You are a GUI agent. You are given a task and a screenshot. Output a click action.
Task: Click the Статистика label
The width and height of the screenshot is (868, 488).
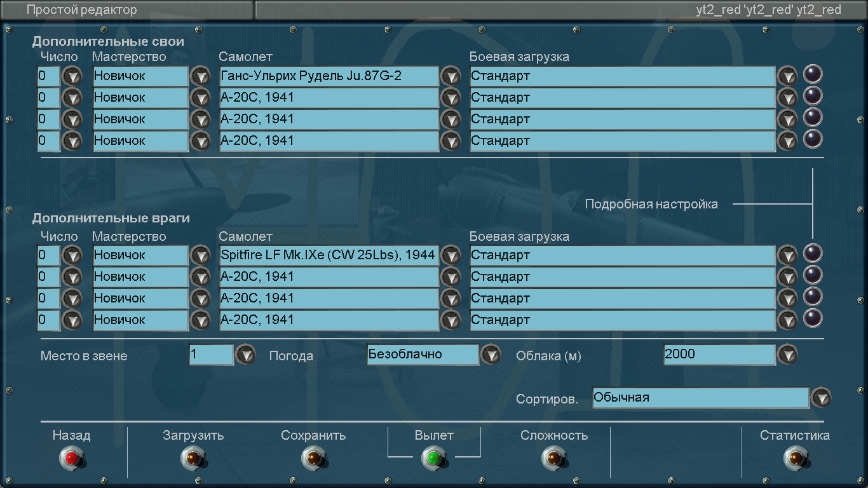[x=795, y=436]
